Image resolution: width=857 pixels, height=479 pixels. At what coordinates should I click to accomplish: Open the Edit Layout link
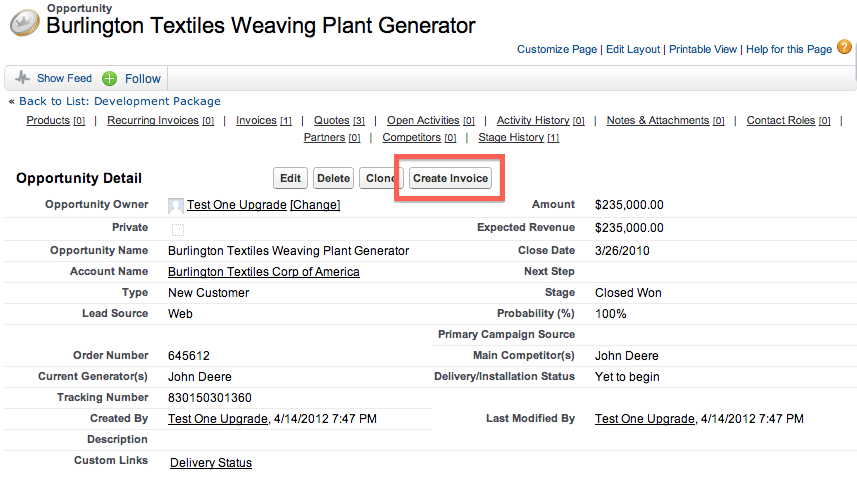pyautogui.click(x=633, y=49)
